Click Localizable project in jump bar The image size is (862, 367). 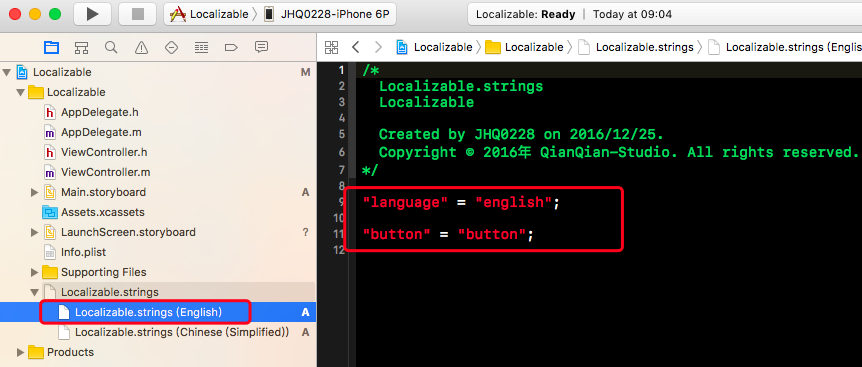pyautogui.click(x=434, y=47)
